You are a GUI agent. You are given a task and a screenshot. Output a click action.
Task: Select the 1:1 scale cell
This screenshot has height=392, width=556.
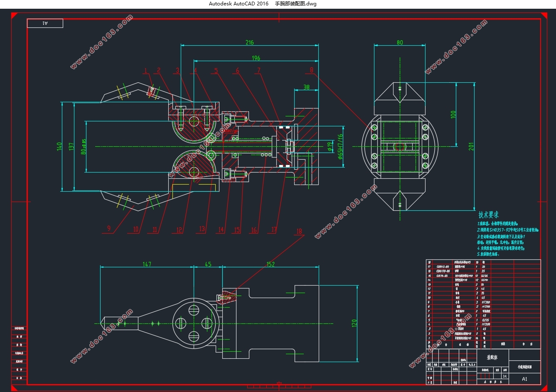point(504,376)
